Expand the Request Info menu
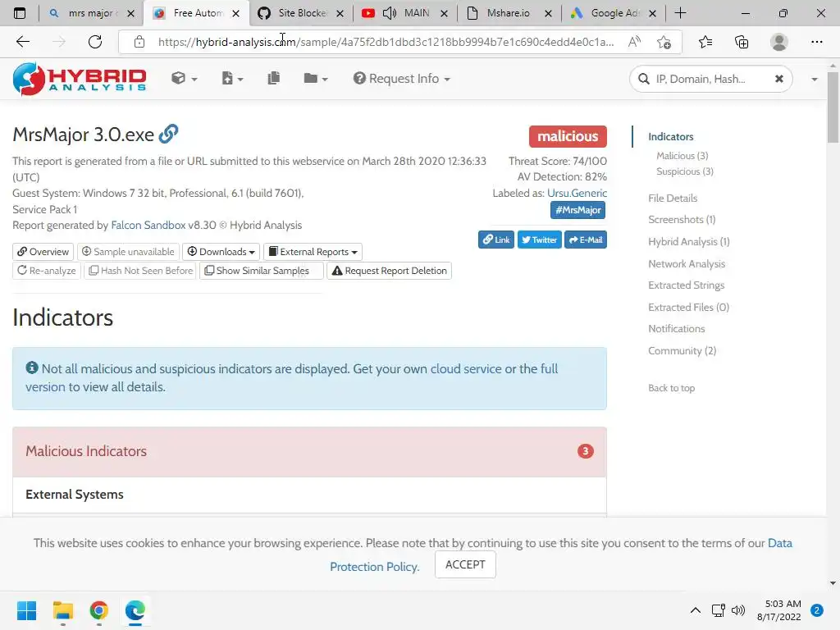The height and width of the screenshot is (630, 840). [x=401, y=79]
